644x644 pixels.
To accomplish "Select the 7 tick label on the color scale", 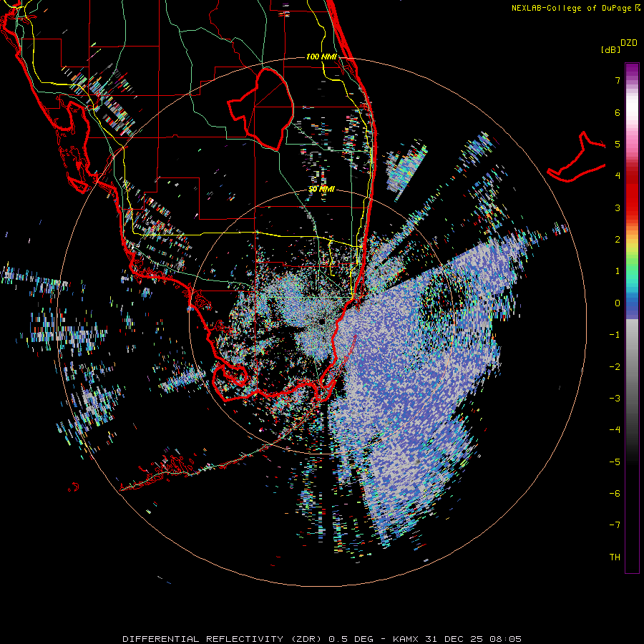I will tap(618, 81).
